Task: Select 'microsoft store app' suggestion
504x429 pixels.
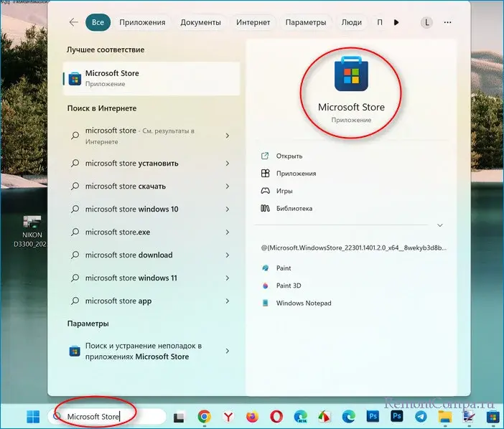Action: 151,301
